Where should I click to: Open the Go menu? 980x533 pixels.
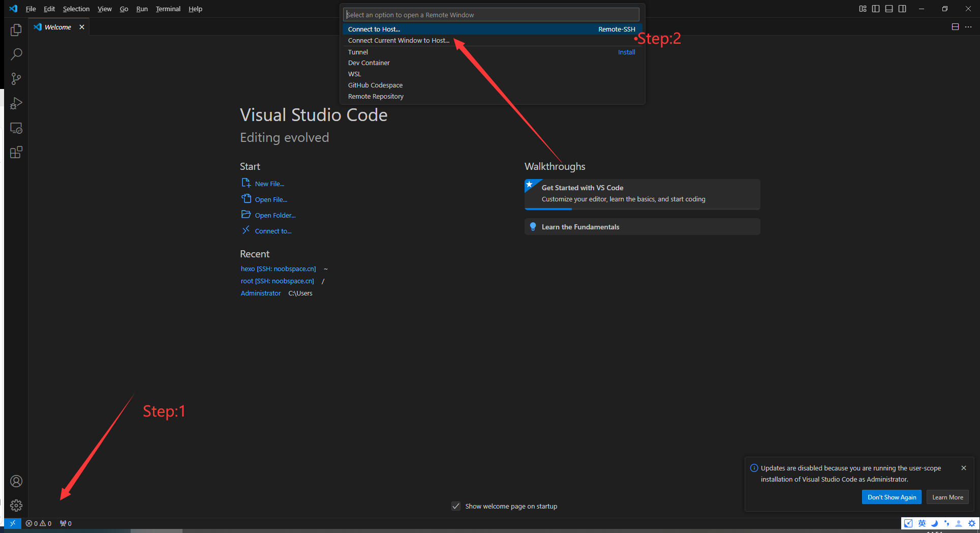(x=124, y=9)
